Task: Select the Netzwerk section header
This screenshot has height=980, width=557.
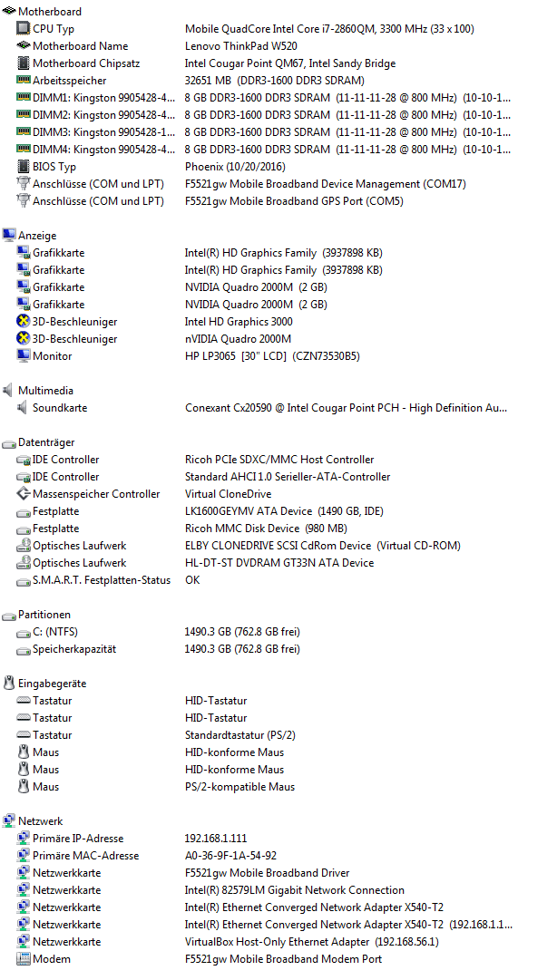Action: (41, 821)
